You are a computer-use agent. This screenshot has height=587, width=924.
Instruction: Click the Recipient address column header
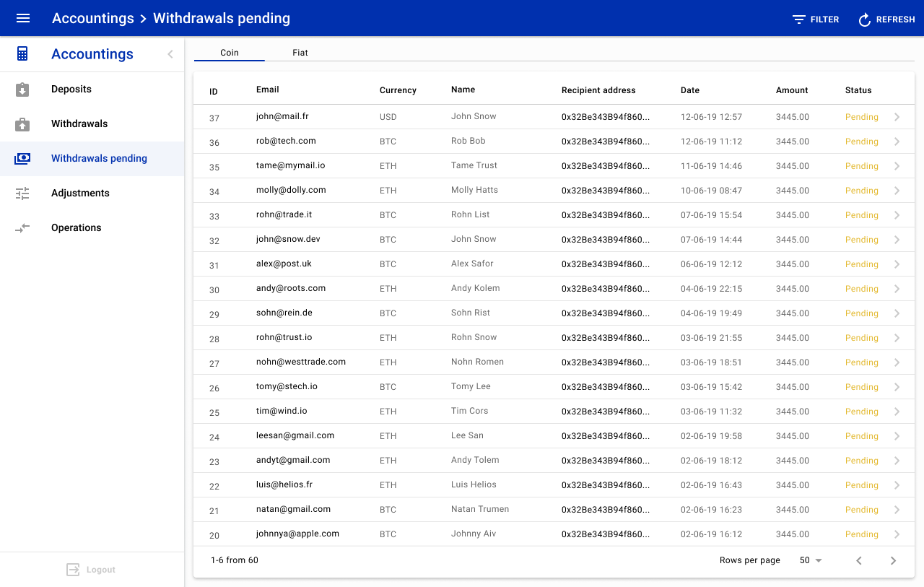(598, 90)
